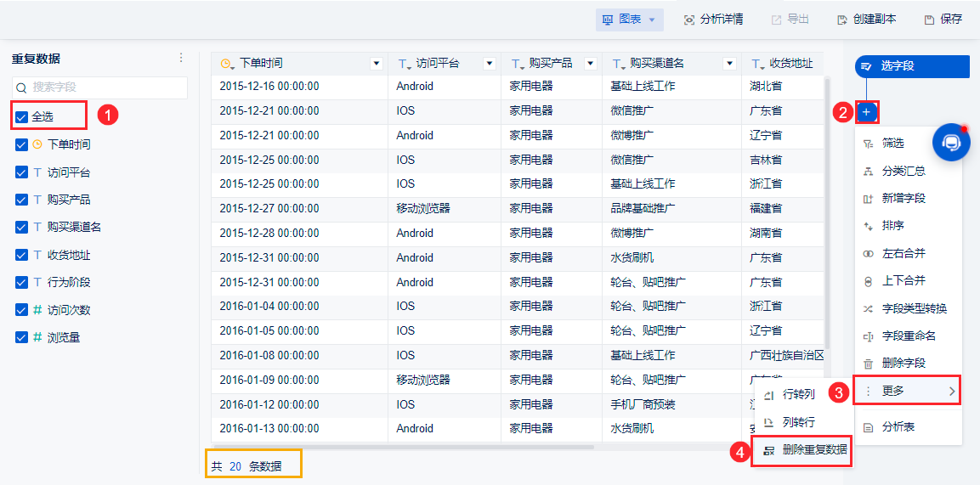Click the 分析表 document icon

tap(868, 427)
